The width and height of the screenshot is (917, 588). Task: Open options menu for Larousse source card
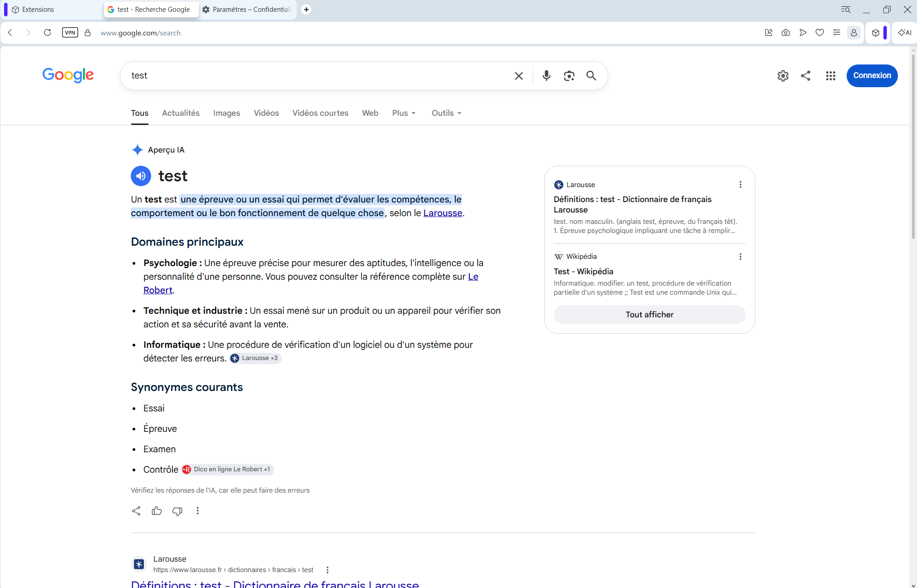740,184
